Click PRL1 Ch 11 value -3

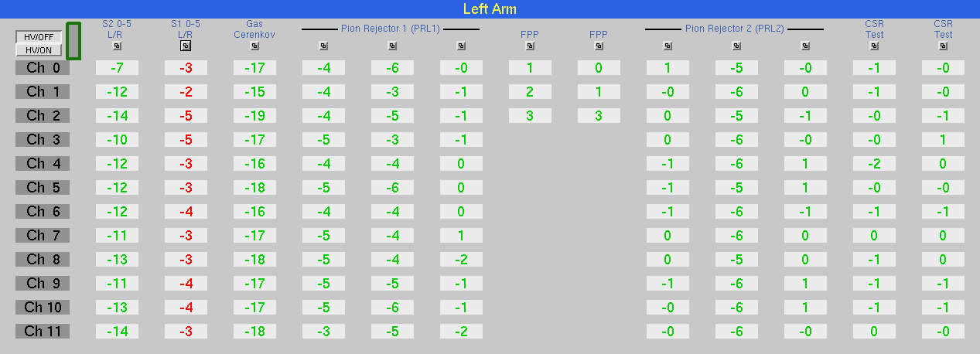[323, 332]
